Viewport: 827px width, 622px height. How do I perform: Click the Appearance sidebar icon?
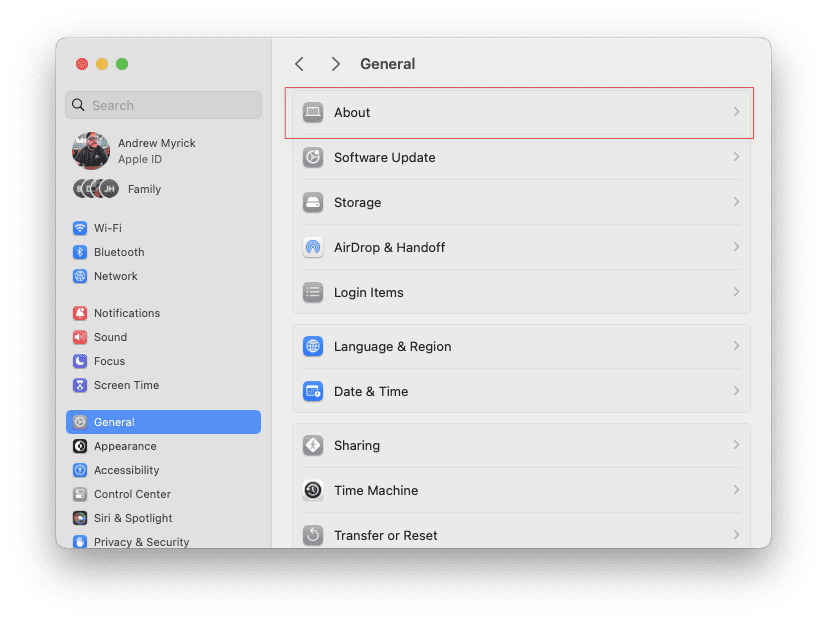click(x=80, y=446)
